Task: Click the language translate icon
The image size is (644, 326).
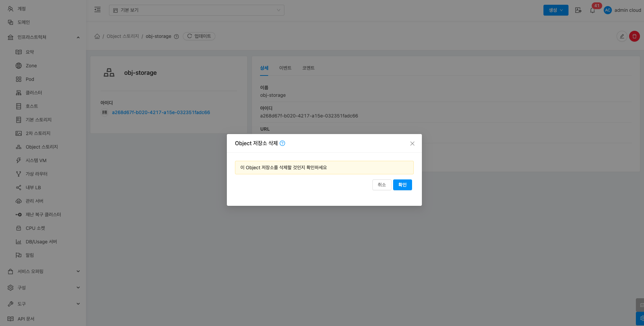Action: (x=578, y=10)
